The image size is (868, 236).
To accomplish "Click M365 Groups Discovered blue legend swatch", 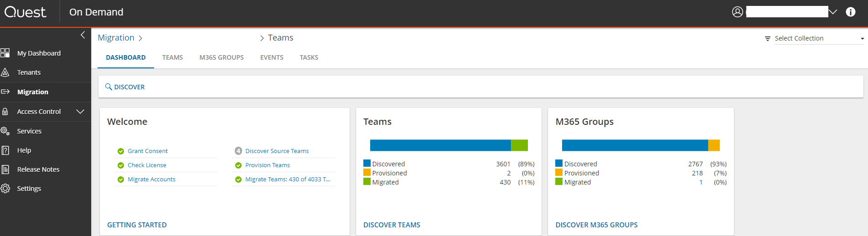I will 559,163.
